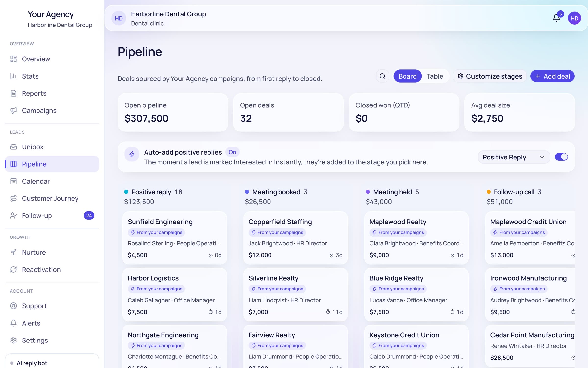Click the Customer Journey route icon
Image resolution: width=588 pixels, height=368 pixels.
13,198
